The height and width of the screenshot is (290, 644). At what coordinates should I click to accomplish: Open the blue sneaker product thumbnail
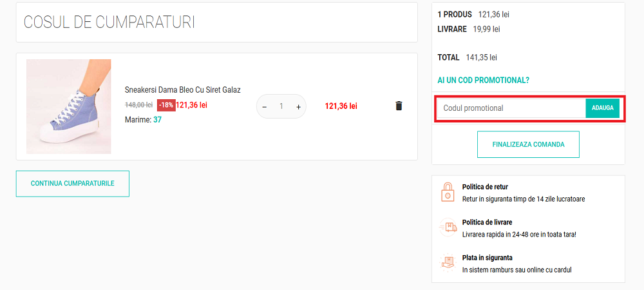[69, 106]
